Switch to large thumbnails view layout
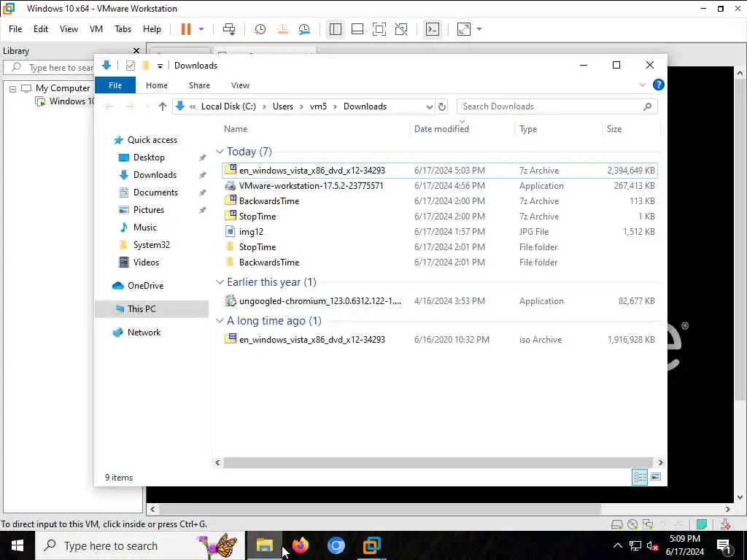747x560 pixels. coord(656,477)
